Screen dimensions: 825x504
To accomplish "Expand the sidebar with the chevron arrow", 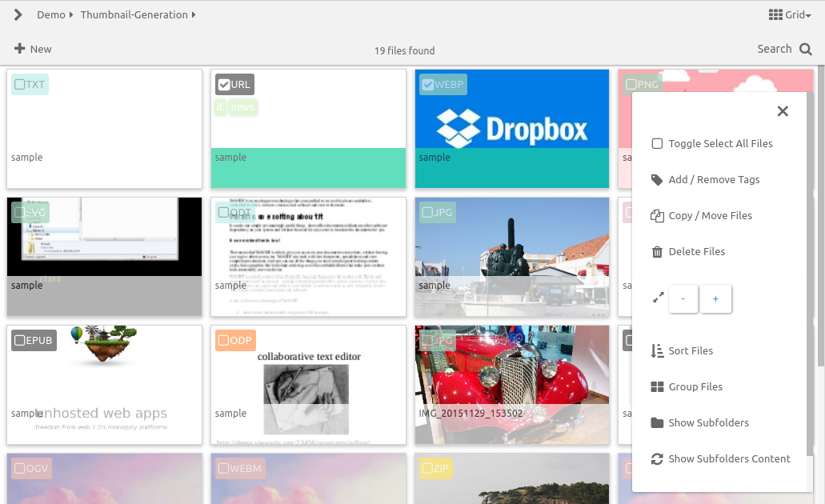I will pyautogui.click(x=18, y=14).
